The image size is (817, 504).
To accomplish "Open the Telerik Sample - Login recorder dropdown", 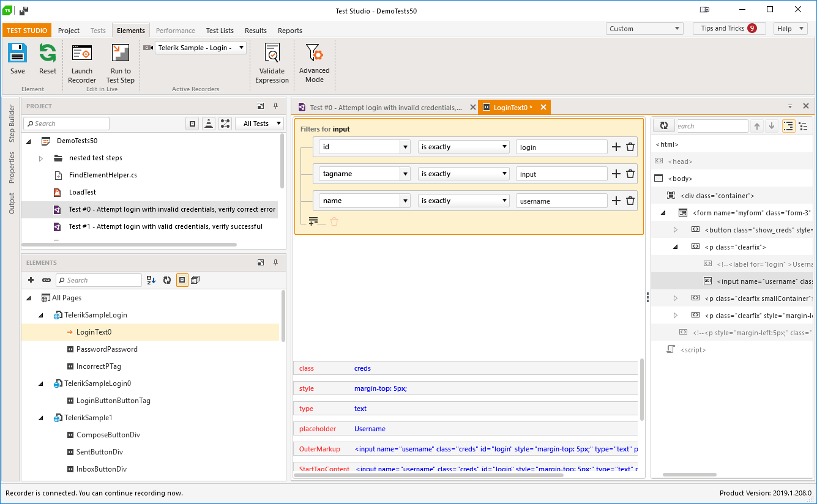I will pyautogui.click(x=201, y=48).
